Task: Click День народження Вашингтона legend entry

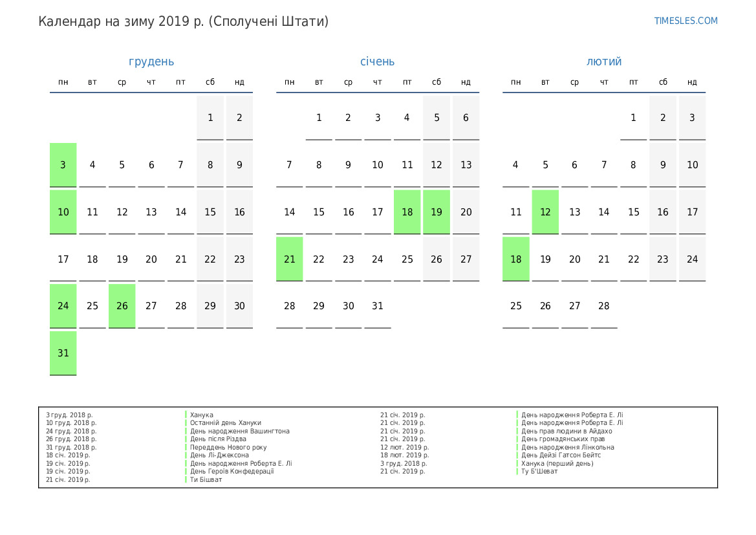Action: pyautogui.click(x=239, y=431)
